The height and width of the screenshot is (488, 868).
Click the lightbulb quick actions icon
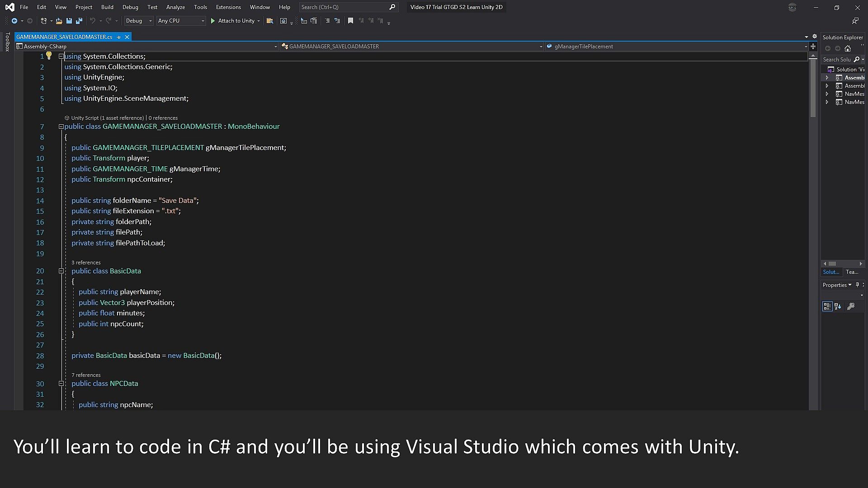click(x=49, y=56)
